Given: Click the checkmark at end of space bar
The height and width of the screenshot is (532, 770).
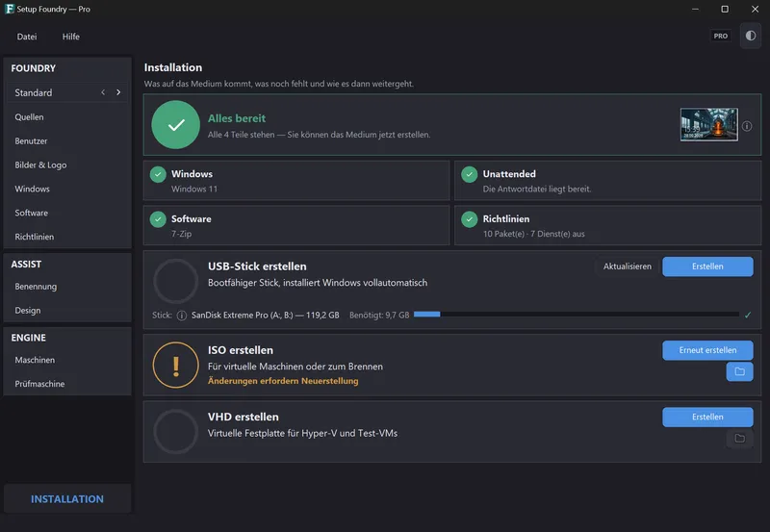Looking at the screenshot, I should pos(748,316).
